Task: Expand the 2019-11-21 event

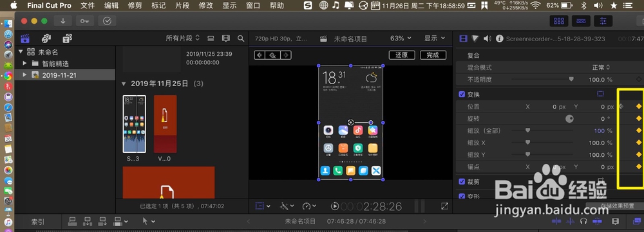Action: point(24,75)
